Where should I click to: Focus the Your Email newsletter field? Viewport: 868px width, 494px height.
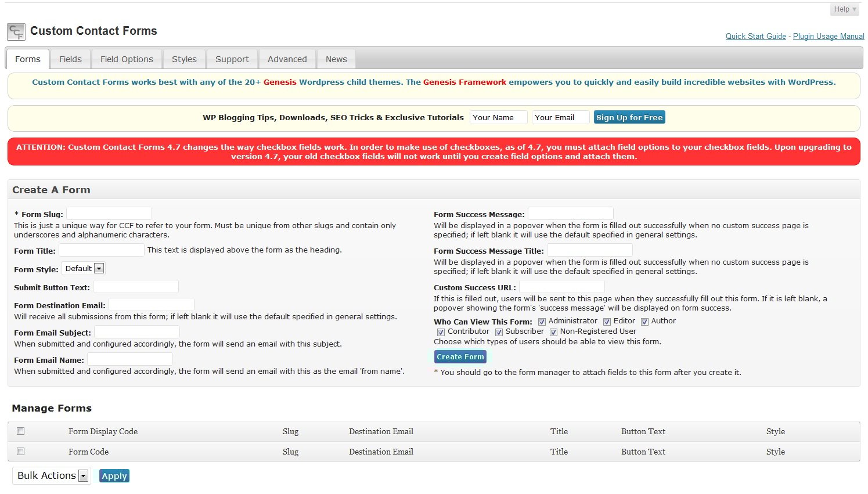tap(560, 117)
